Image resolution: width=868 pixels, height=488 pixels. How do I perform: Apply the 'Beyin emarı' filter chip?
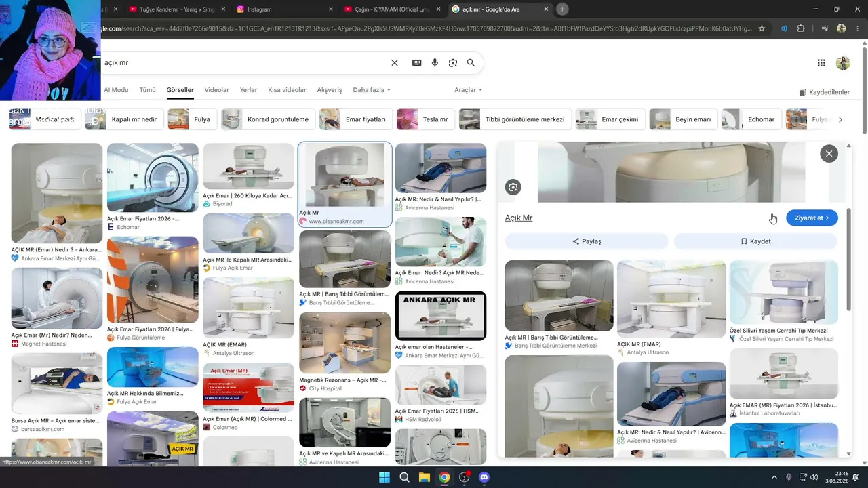(684, 119)
